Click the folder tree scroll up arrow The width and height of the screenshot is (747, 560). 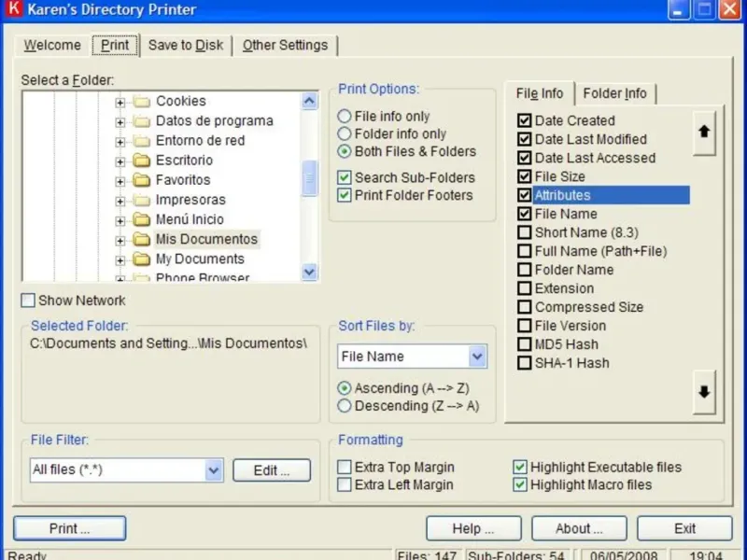[x=309, y=101]
